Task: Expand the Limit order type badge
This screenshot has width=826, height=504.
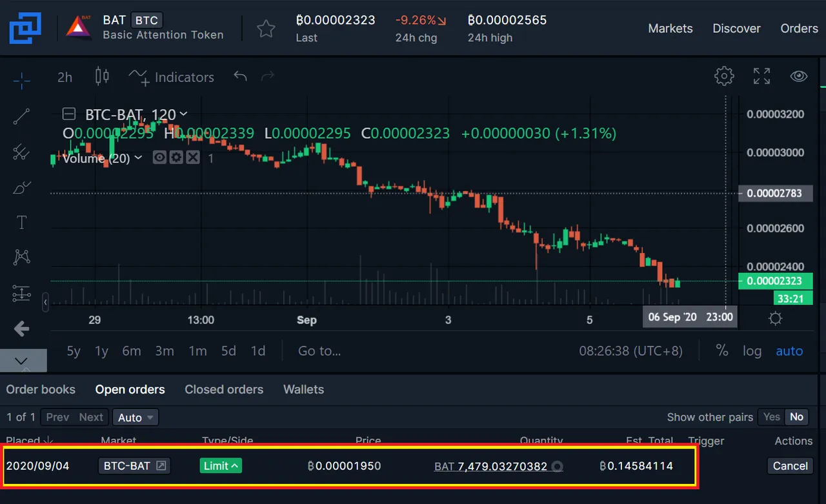Action: click(x=221, y=466)
